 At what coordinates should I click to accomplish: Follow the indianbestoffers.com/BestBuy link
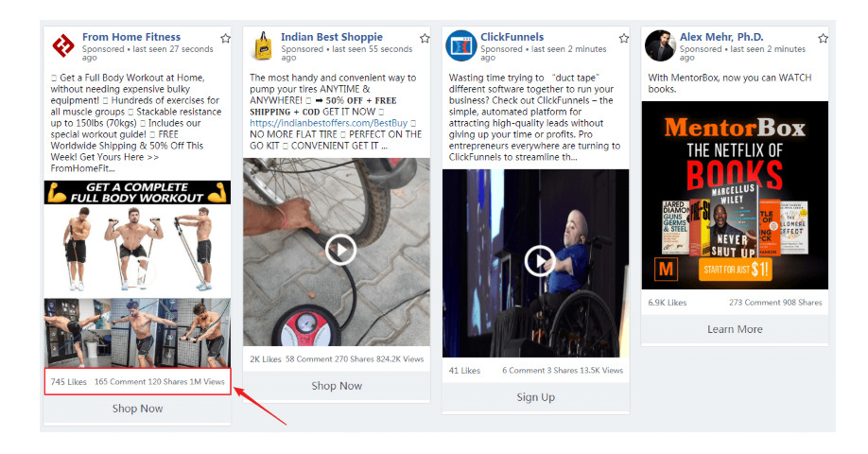click(328, 123)
